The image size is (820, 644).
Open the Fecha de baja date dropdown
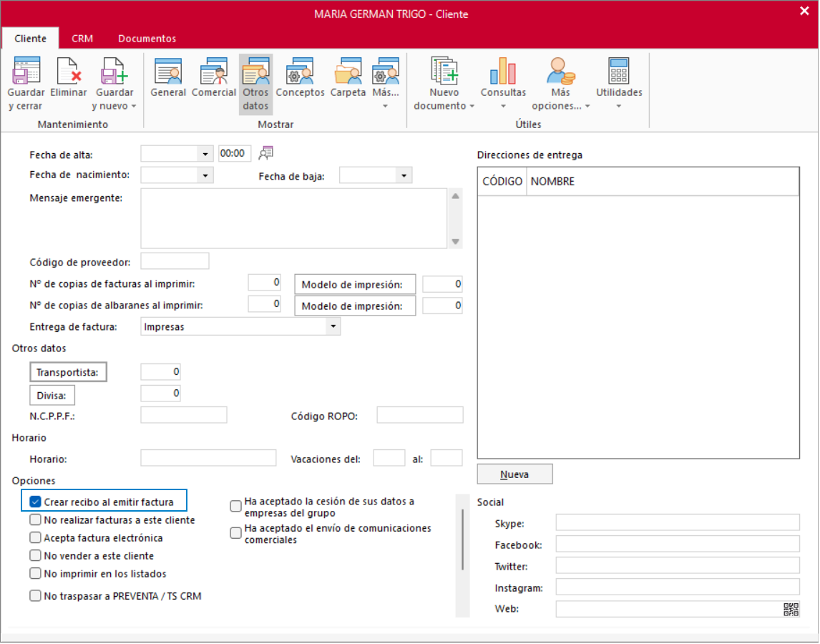[x=404, y=176]
